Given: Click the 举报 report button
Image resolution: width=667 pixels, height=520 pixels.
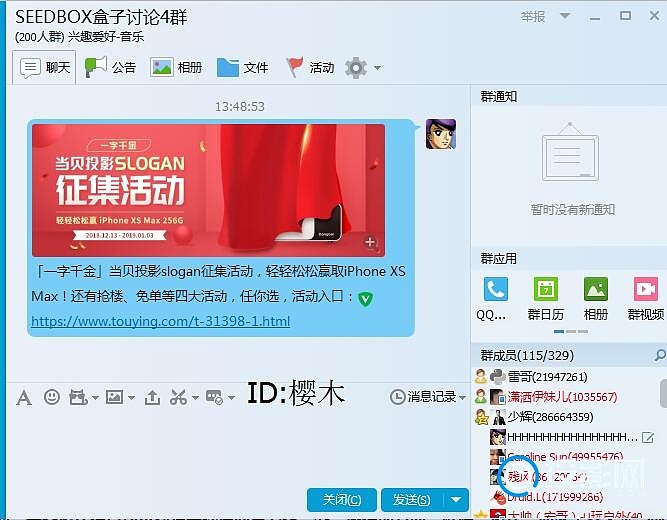Looking at the screenshot, I should (533, 17).
